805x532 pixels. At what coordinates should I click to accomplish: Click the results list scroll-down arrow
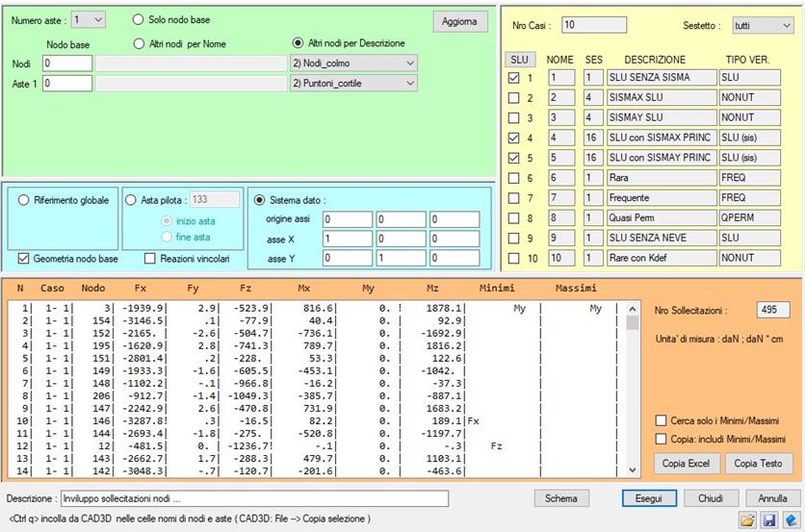(632, 469)
